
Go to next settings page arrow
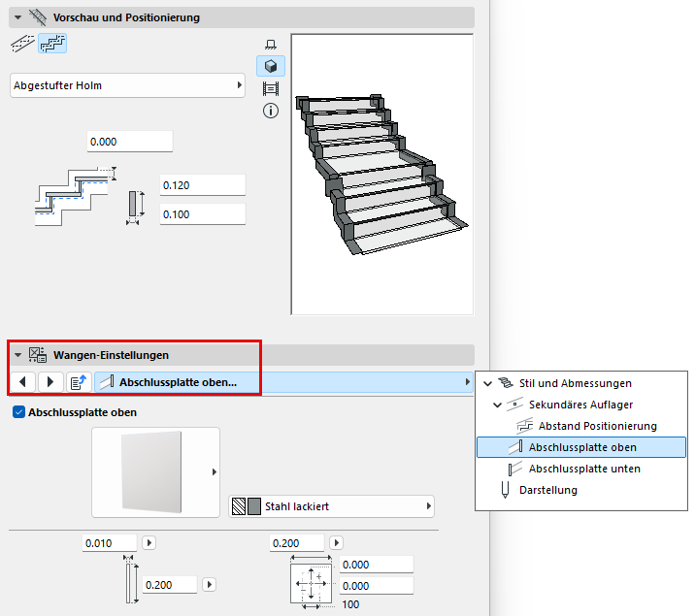(x=50, y=382)
